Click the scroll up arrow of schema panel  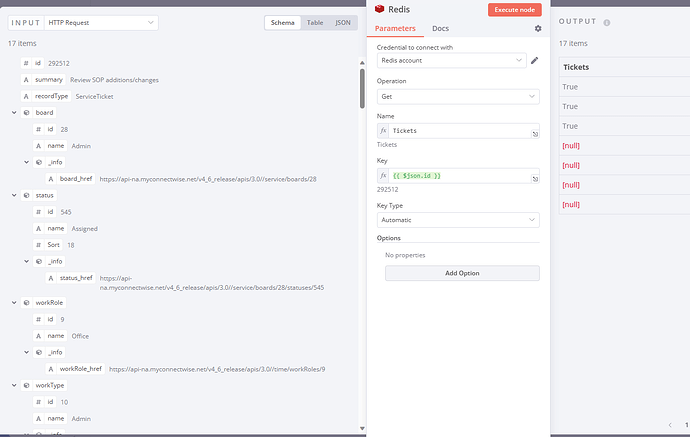pos(362,63)
